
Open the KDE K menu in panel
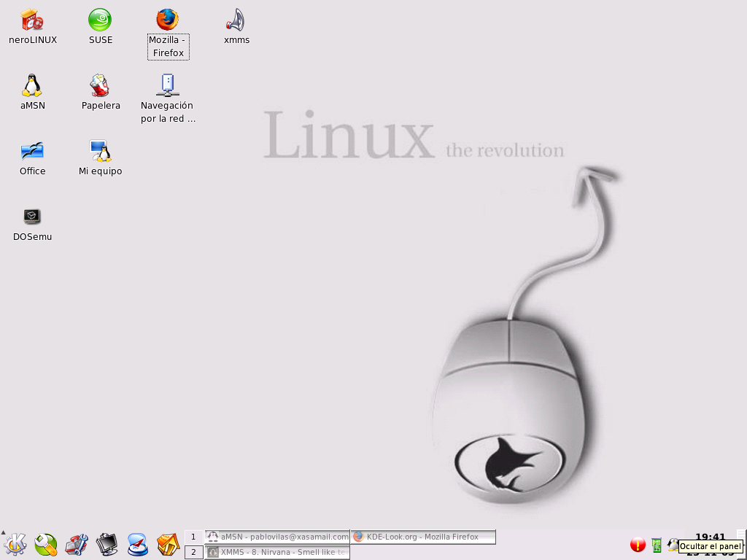[15, 544]
